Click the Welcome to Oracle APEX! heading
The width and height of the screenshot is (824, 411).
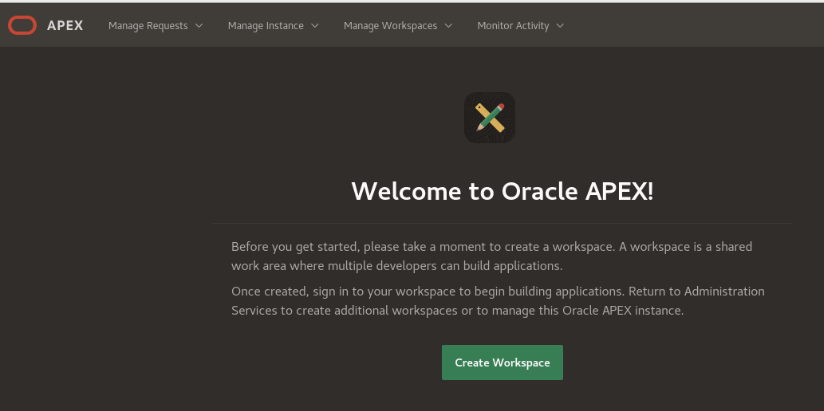tap(502, 191)
